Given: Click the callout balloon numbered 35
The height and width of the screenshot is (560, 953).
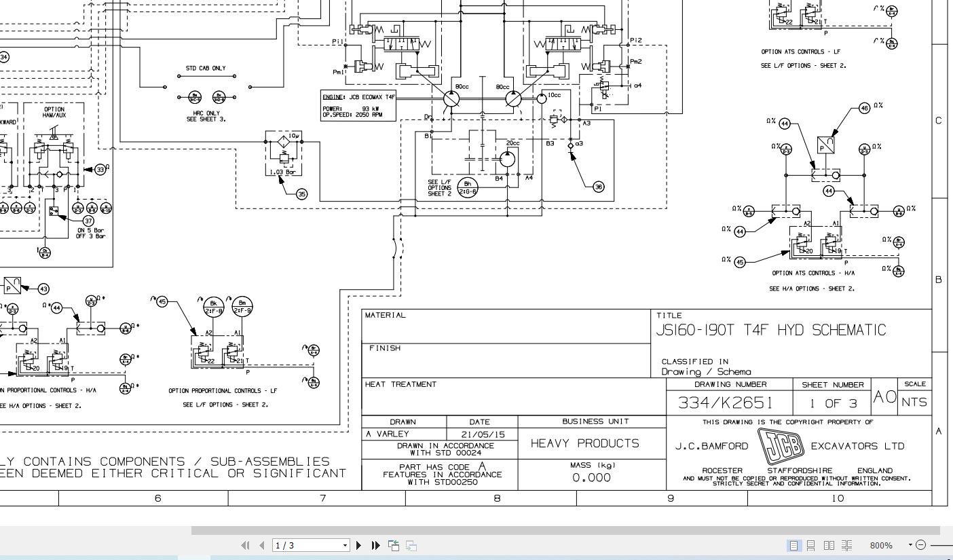Looking at the screenshot, I should tap(301, 194).
